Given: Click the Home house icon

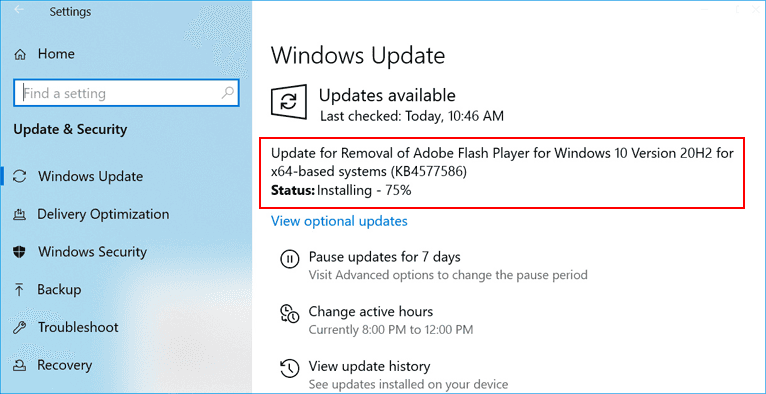Looking at the screenshot, I should pos(20,54).
